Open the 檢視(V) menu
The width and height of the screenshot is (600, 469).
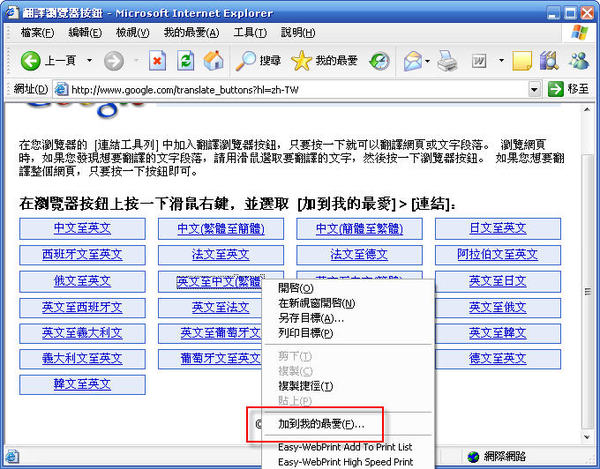pos(132,33)
